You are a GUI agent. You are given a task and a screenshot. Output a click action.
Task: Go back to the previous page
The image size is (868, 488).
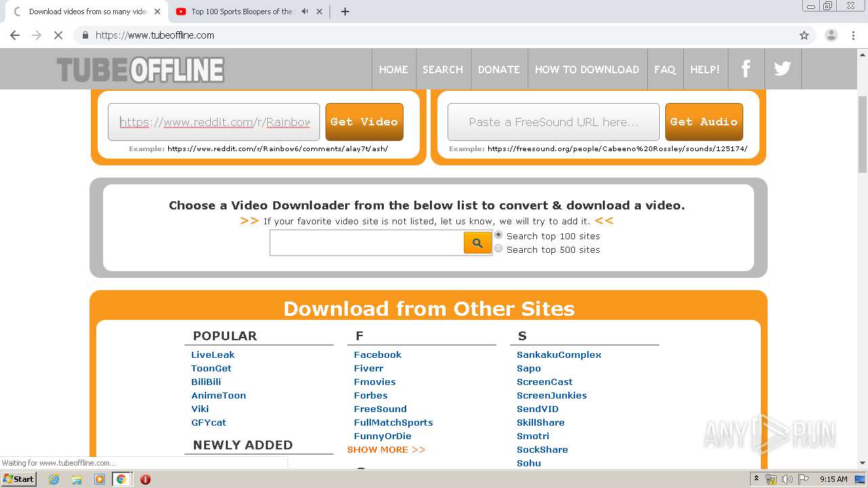coord(15,35)
